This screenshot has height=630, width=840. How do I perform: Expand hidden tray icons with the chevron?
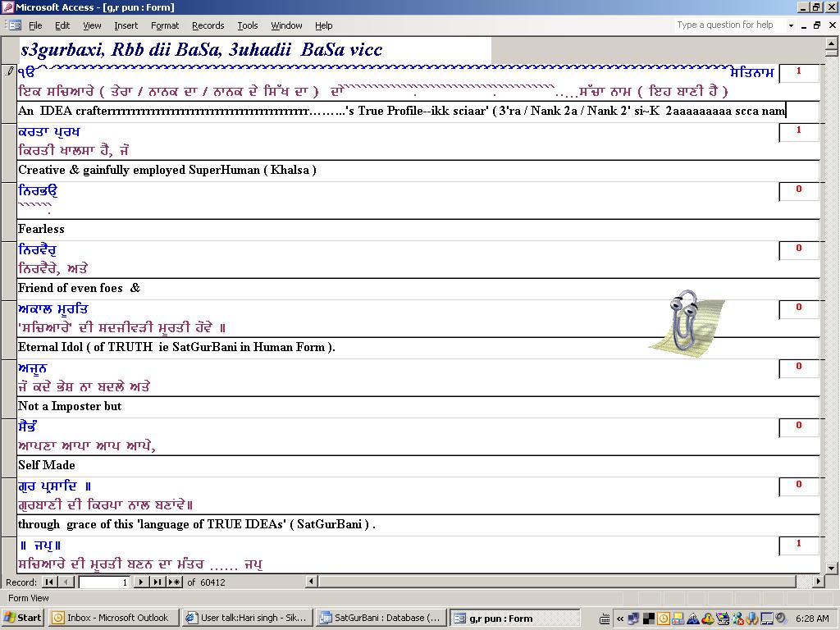click(620, 619)
